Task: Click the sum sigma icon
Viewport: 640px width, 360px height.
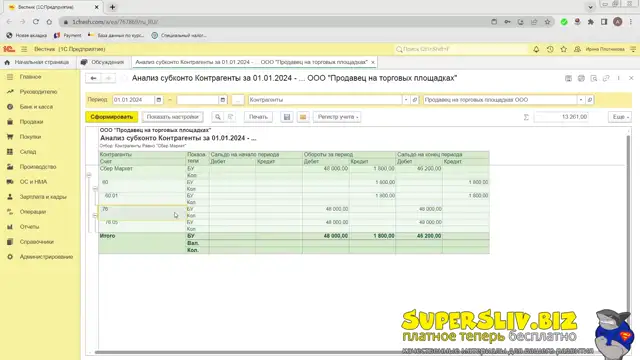Action: coord(526,117)
